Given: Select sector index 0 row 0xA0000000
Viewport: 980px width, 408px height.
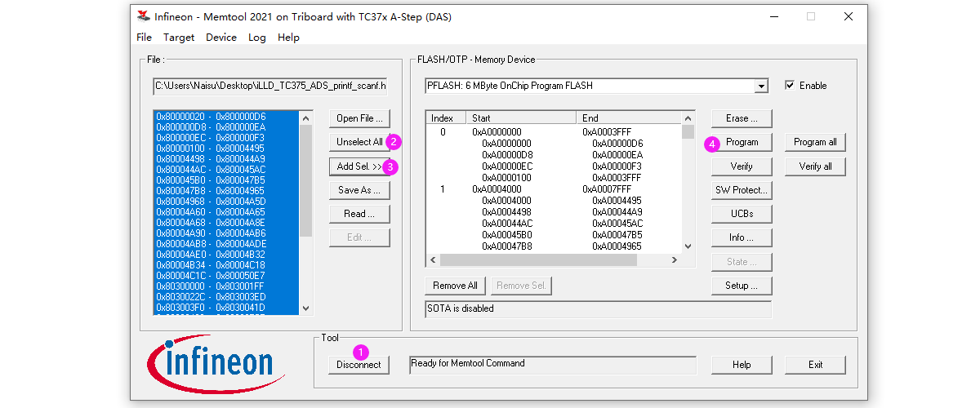Looking at the screenshot, I should point(554,131).
